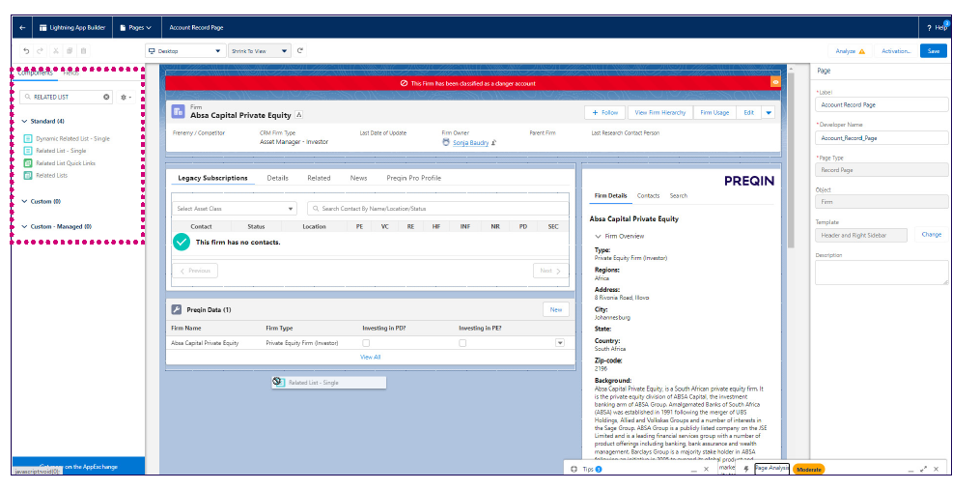Image resolution: width=980 pixels, height=490 pixels.
Task: Click the Follow button
Action: tap(605, 113)
